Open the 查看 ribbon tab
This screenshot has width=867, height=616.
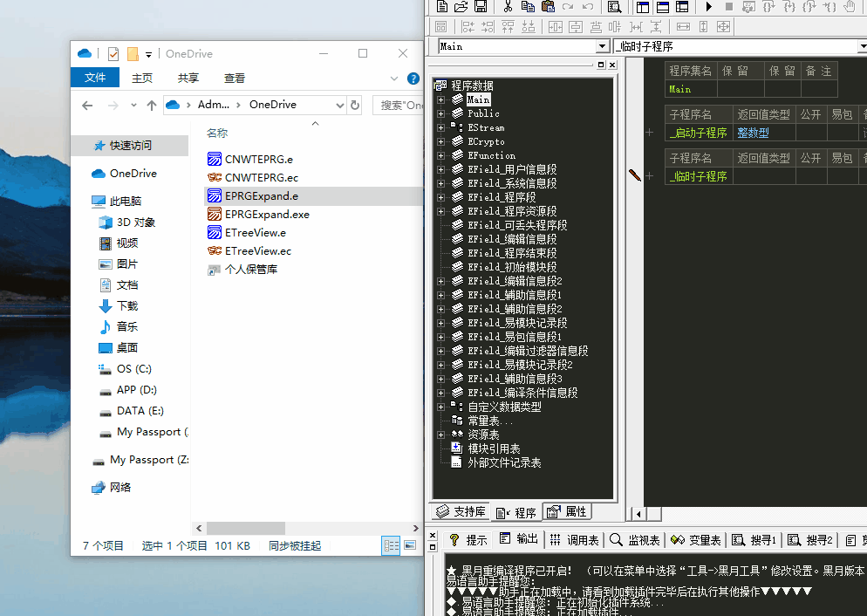(235, 79)
